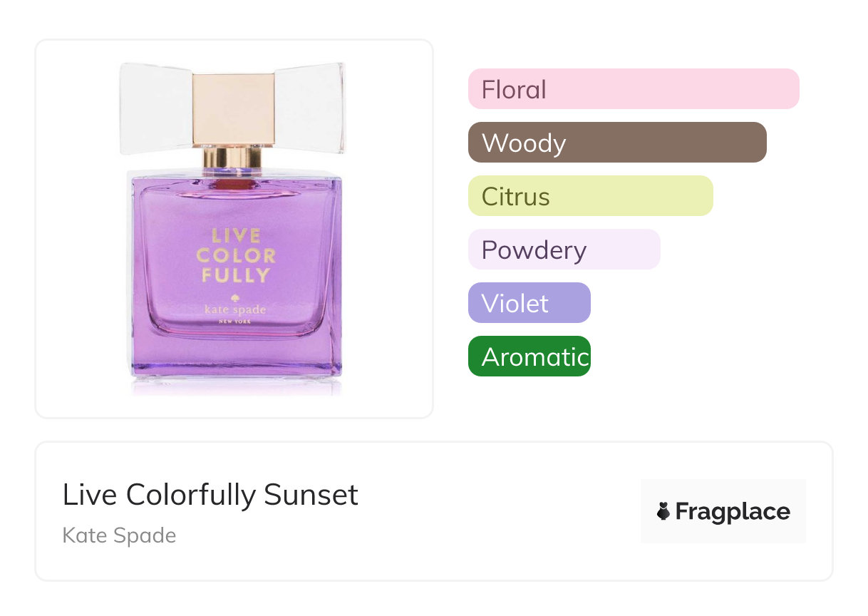
Task: Click the spade emblem on the bottle
Action: [234, 298]
